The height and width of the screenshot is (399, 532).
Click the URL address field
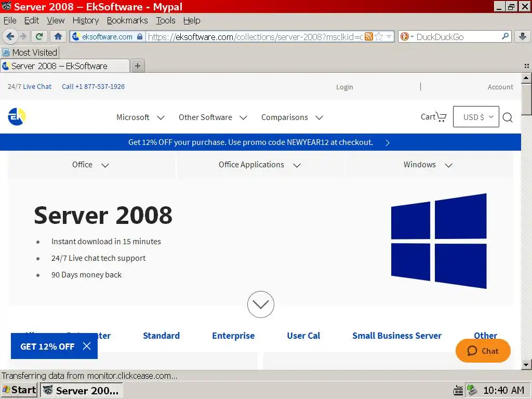(255, 37)
